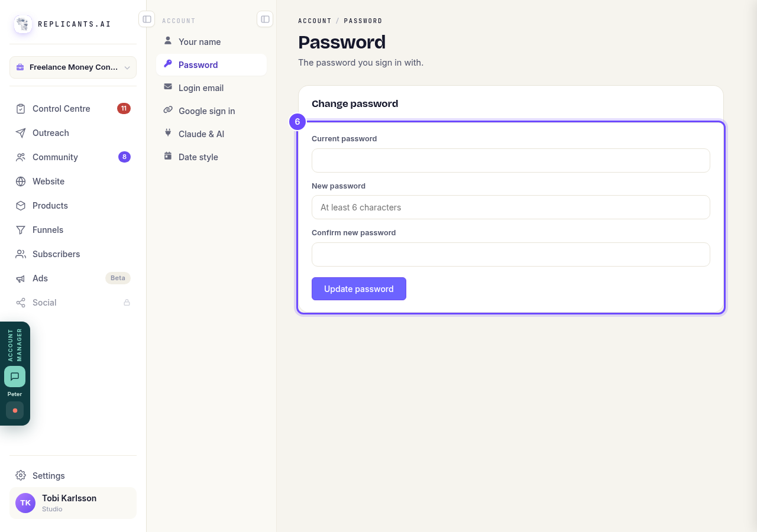Open the workspace switcher dropdown

point(73,67)
